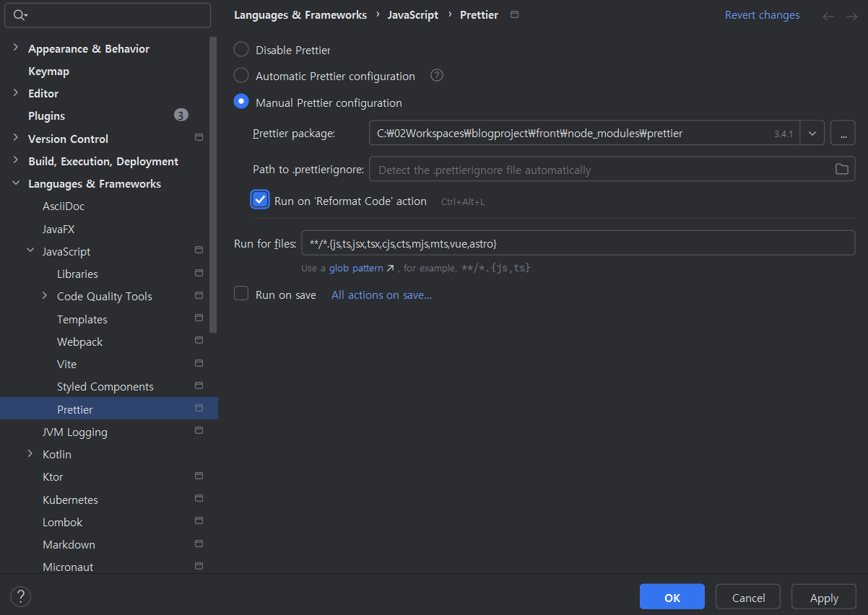
Task: Open the Prettier package dropdown arrow
Action: [812, 134]
